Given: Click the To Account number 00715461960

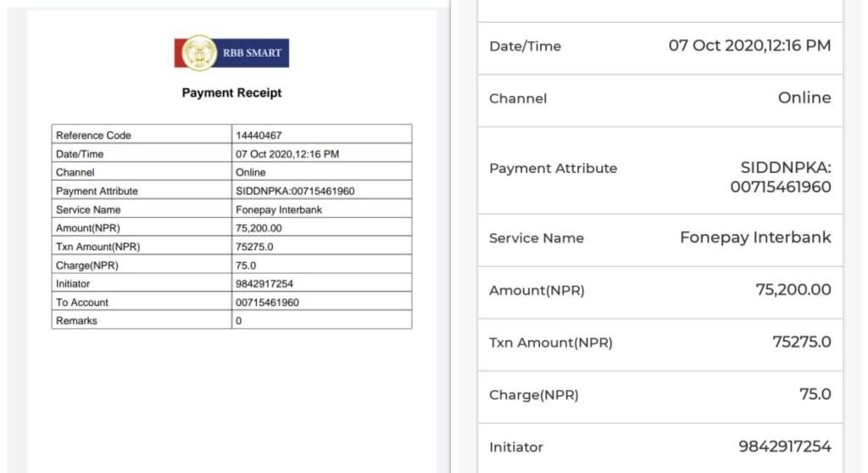Looking at the screenshot, I should click(267, 303).
